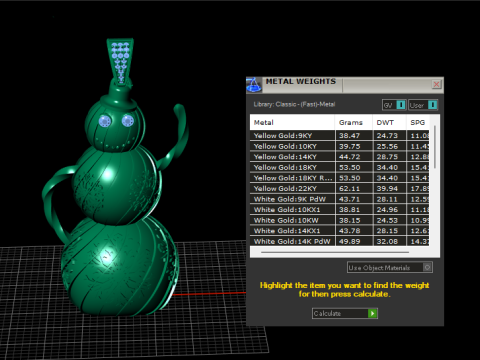Select Yellow Gold:18KY row
Image resolution: width=480 pixels, height=360 pixels.
pos(339,167)
